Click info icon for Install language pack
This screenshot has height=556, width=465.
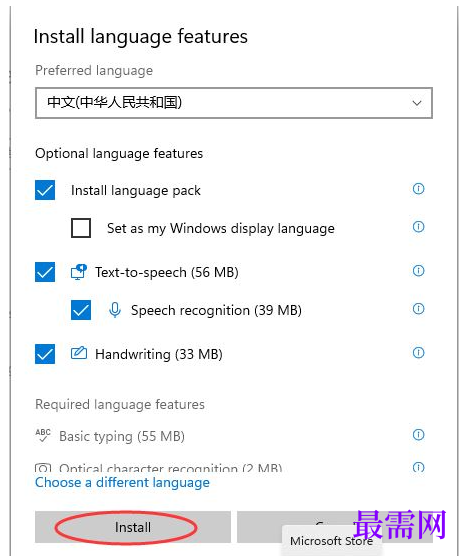[x=418, y=189]
